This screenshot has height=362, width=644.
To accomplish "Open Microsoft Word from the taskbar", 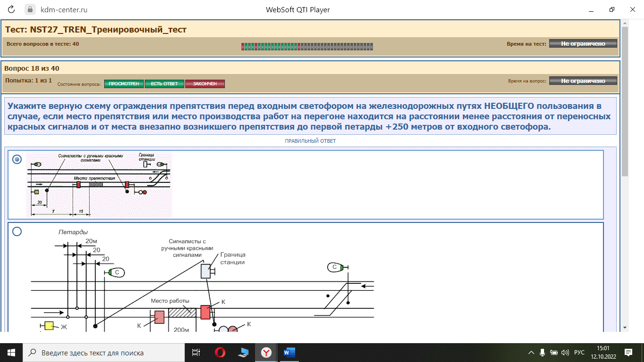I will (x=289, y=352).
